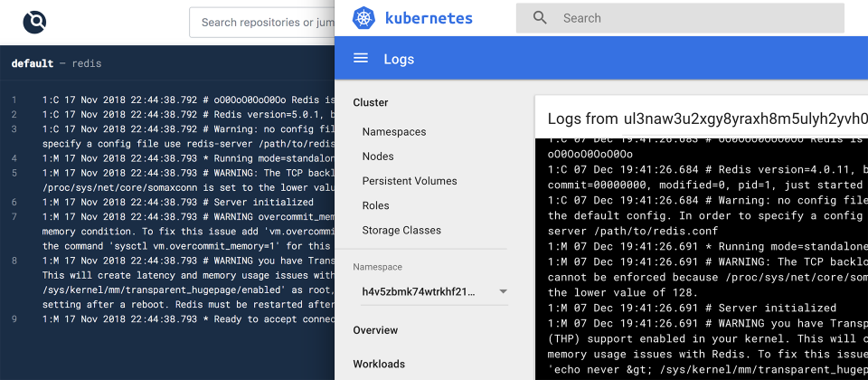The width and height of the screenshot is (868, 380).
Task: Click line number 6 in redis log
Action: coord(14,202)
